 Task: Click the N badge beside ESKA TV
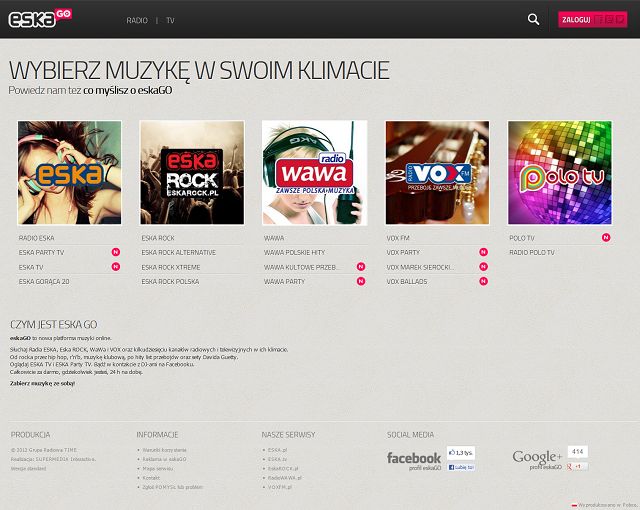(116, 267)
